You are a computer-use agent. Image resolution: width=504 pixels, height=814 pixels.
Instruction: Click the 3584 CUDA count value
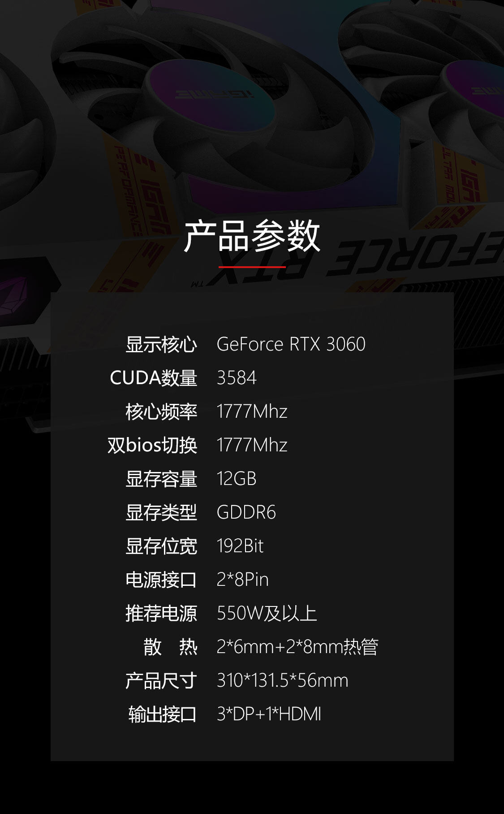(237, 378)
